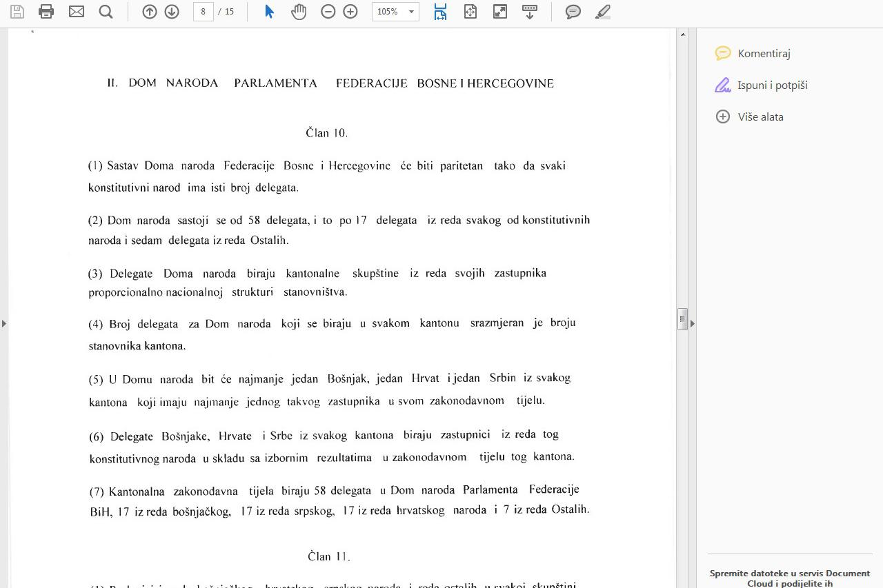Viewport: 883px width, 588px height.
Task: Switch to full screen mode icon
Action: click(500, 12)
